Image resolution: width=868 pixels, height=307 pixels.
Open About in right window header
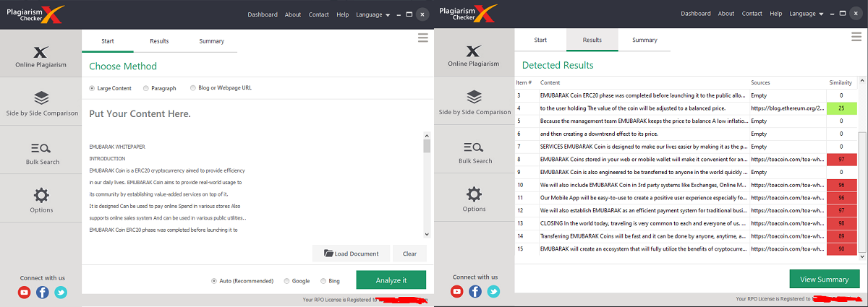[726, 14]
